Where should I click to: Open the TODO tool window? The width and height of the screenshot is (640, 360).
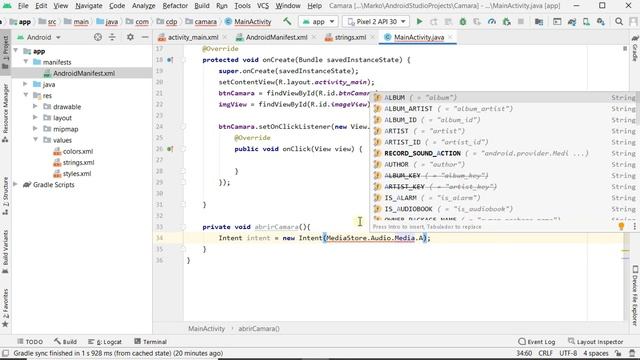point(30,342)
